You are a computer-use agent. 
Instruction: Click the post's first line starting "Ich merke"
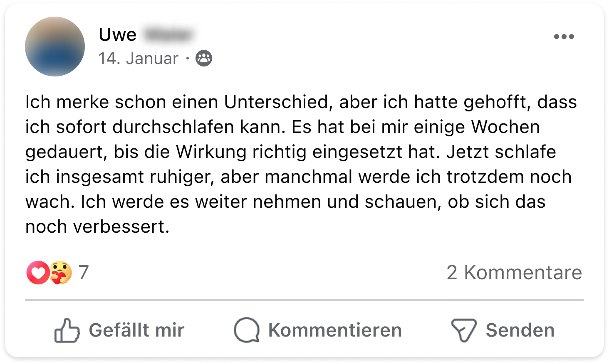pyautogui.click(x=301, y=102)
